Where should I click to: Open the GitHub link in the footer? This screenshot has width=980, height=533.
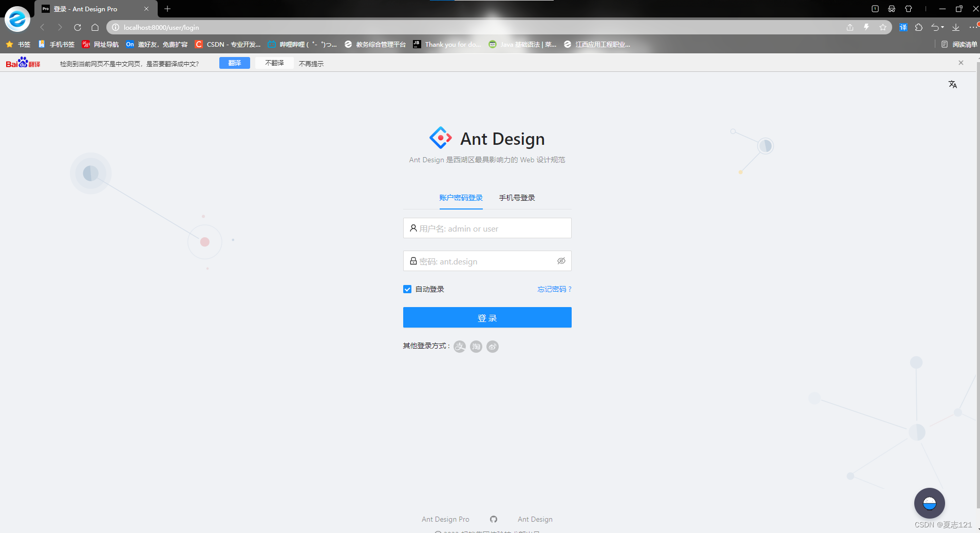click(493, 519)
